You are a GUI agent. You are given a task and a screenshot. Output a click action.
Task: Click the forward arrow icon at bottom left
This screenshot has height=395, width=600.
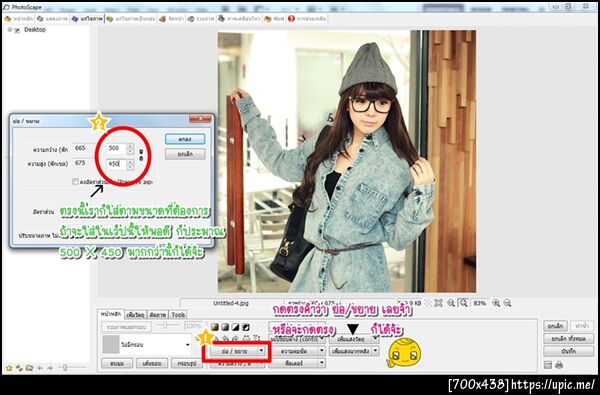click(50, 368)
